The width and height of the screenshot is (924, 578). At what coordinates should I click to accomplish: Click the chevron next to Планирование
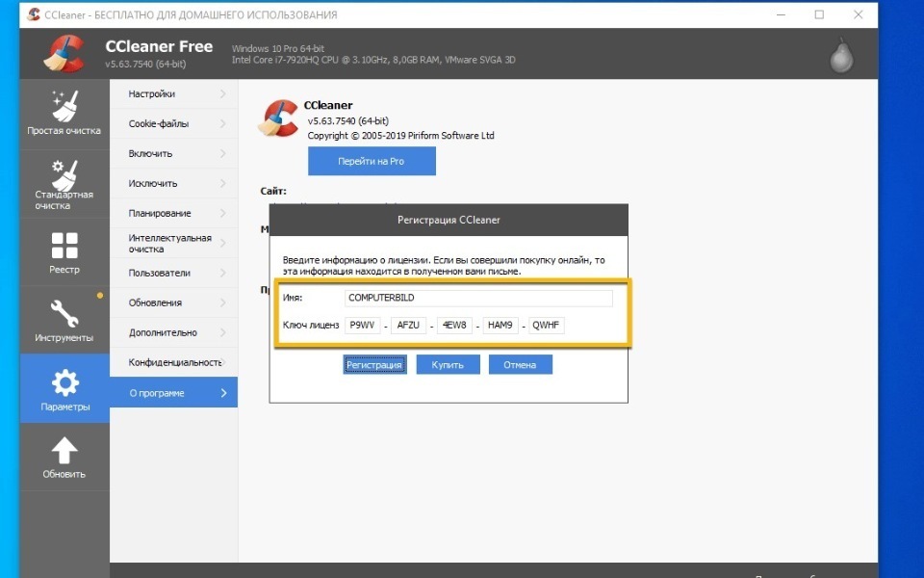pyautogui.click(x=223, y=213)
